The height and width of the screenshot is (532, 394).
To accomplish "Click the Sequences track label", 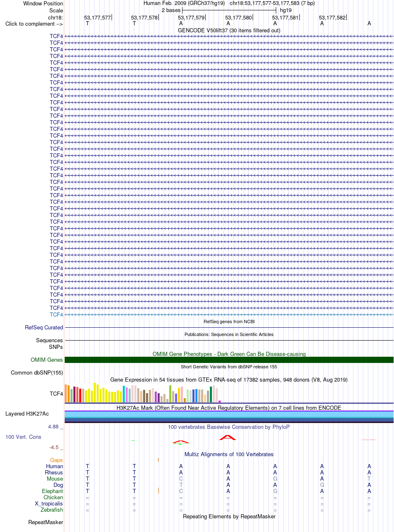I will click(x=50, y=340).
